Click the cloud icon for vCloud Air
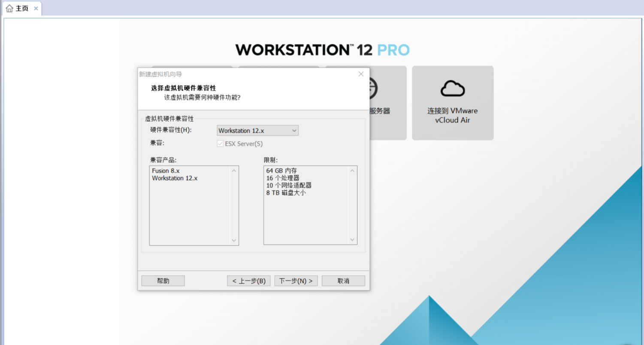The height and width of the screenshot is (345, 644). point(453,89)
